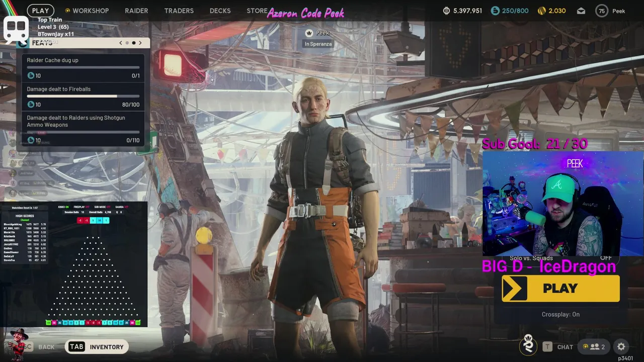Select second Feats page dot
The height and width of the screenshot is (362, 644).
(133, 43)
